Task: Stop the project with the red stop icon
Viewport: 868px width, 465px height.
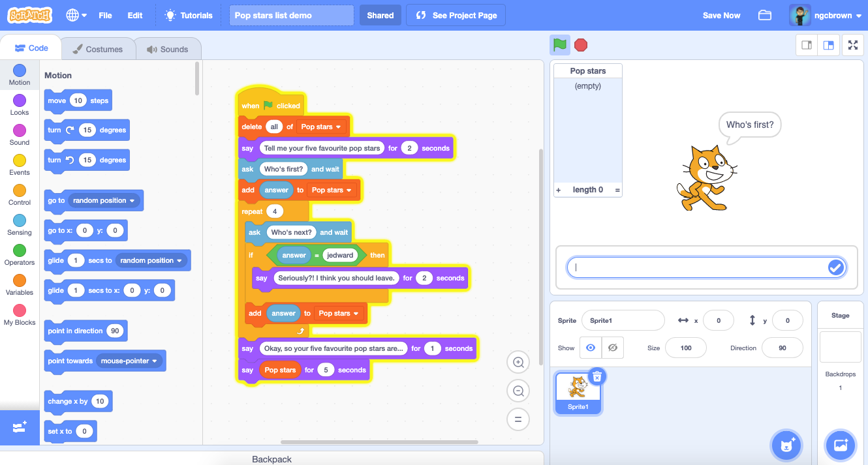Action: tap(581, 45)
